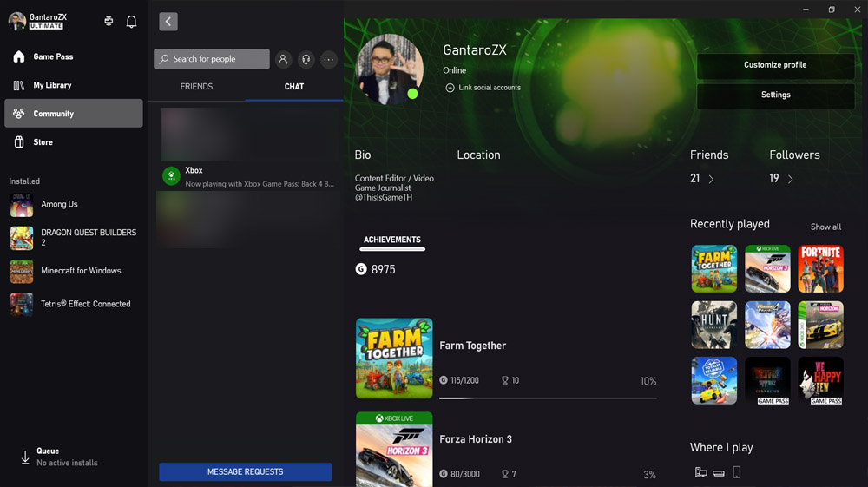This screenshot has width=868, height=487.
Task: Click the My Library books icon
Action: 19,85
